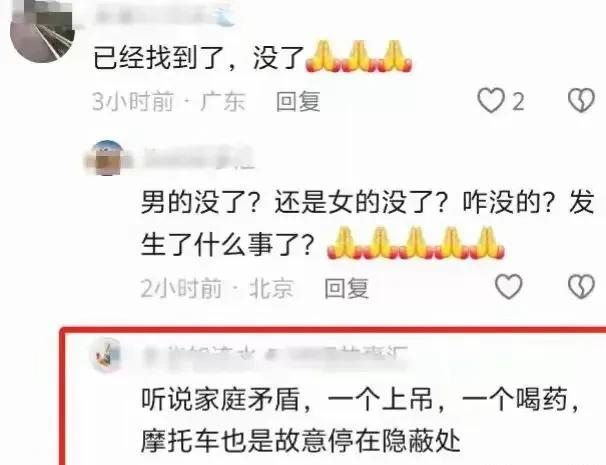The height and width of the screenshot is (465, 606).
Task: Select comment text 已经找到了，没了
Action: [198, 58]
